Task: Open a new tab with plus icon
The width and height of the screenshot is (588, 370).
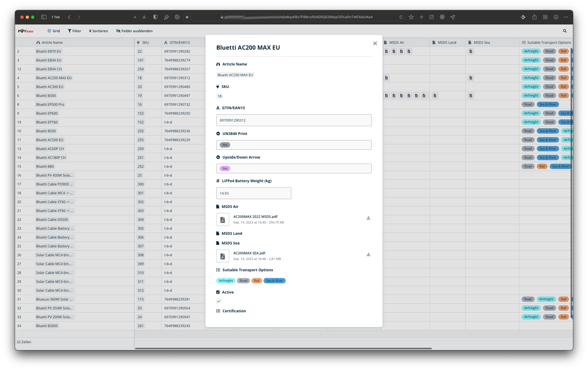Action: tap(421, 17)
